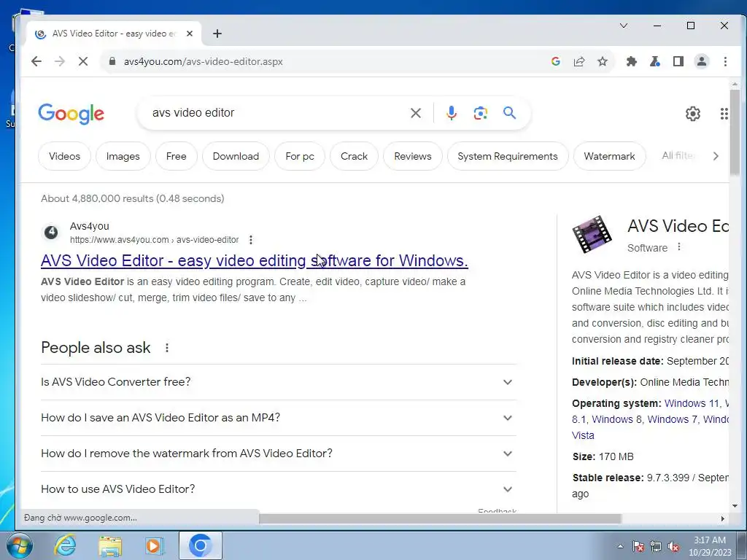The width and height of the screenshot is (747, 560).
Task: Close the AVS Video Editor browser tab
Action: tap(190, 34)
